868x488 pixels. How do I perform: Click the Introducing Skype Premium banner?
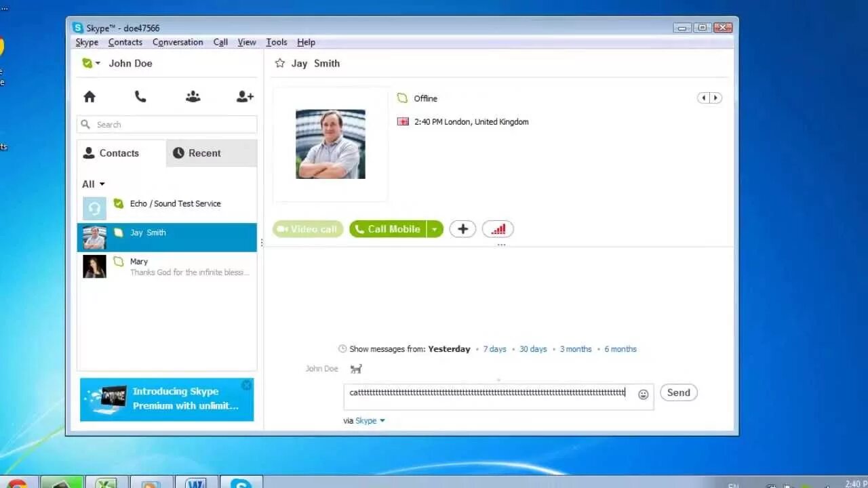[x=167, y=399]
